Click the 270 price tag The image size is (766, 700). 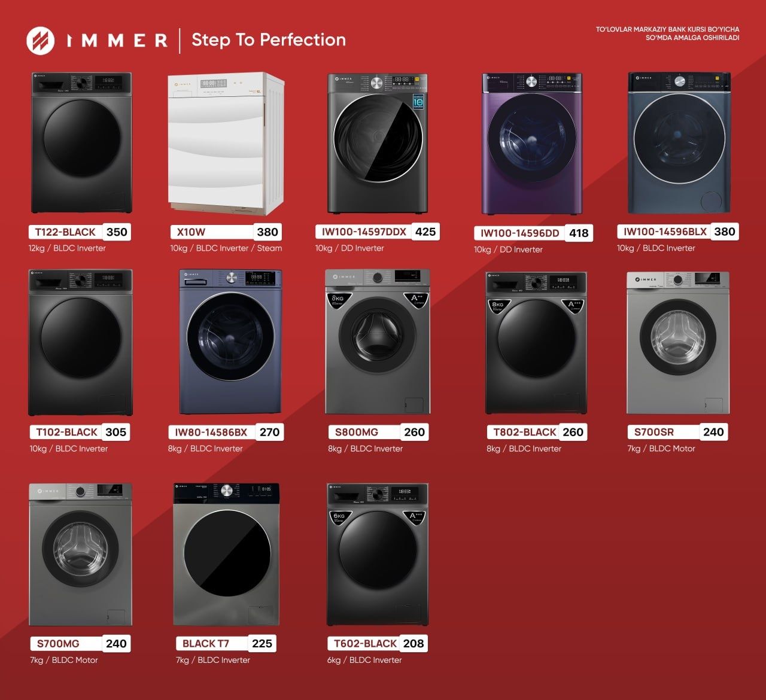click(x=269, y=432)
